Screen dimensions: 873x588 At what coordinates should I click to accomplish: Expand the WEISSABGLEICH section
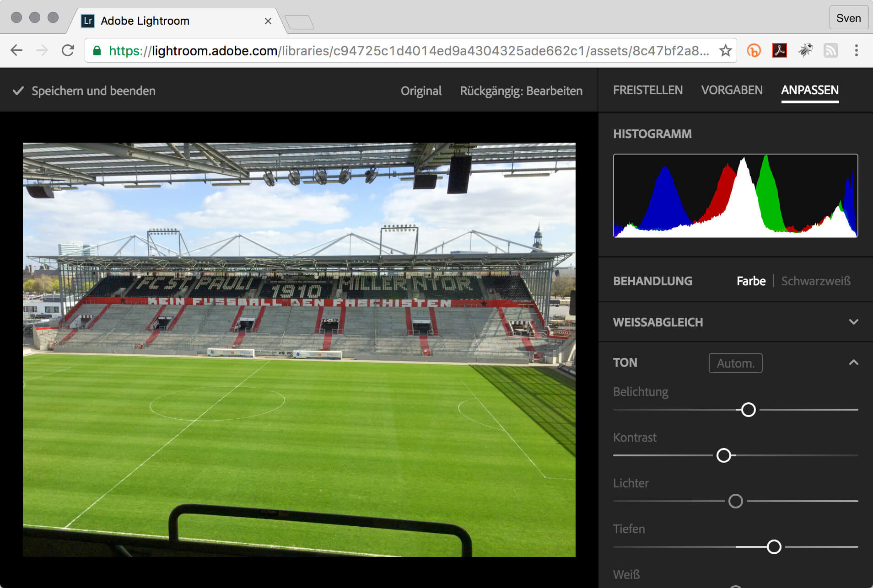tap(853, 322)
